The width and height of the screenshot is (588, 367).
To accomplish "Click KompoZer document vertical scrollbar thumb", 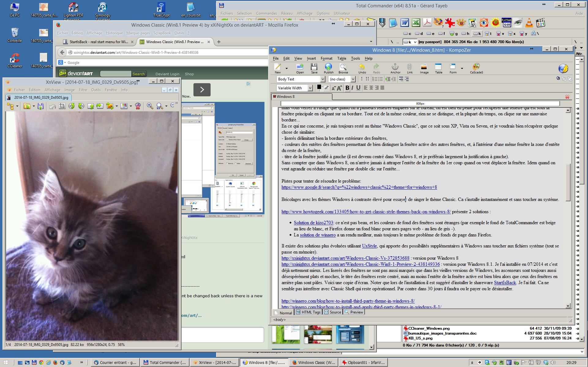I will point(568,182).
